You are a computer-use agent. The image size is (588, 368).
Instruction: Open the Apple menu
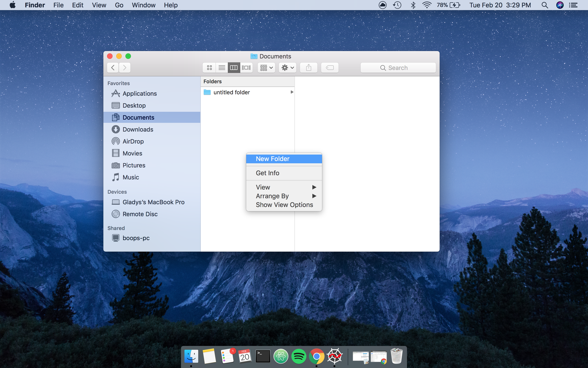13,5
